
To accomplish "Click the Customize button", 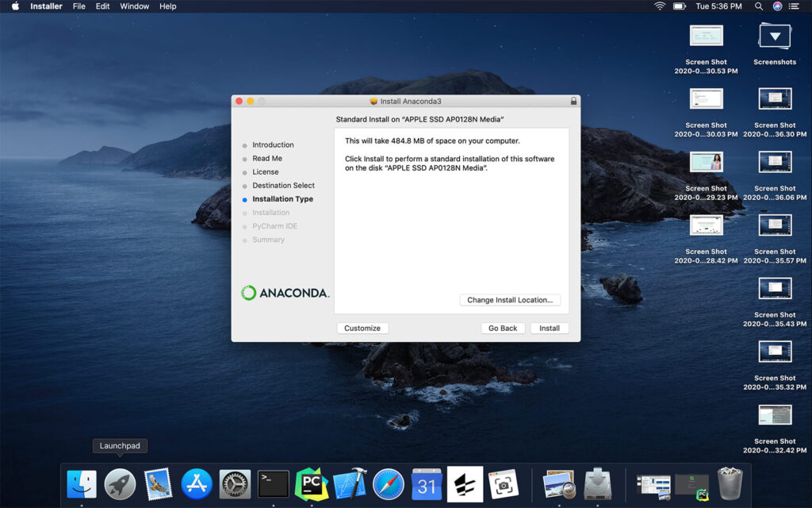I will 362,328.
